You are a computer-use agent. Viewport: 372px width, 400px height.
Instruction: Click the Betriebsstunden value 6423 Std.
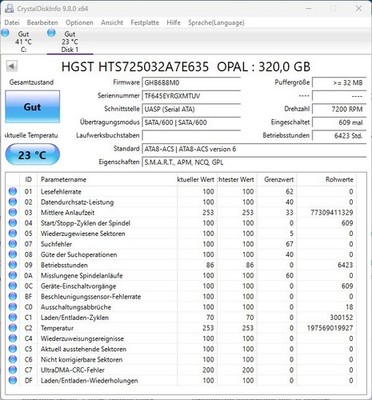pyautogui.click(x=339, y=135)
